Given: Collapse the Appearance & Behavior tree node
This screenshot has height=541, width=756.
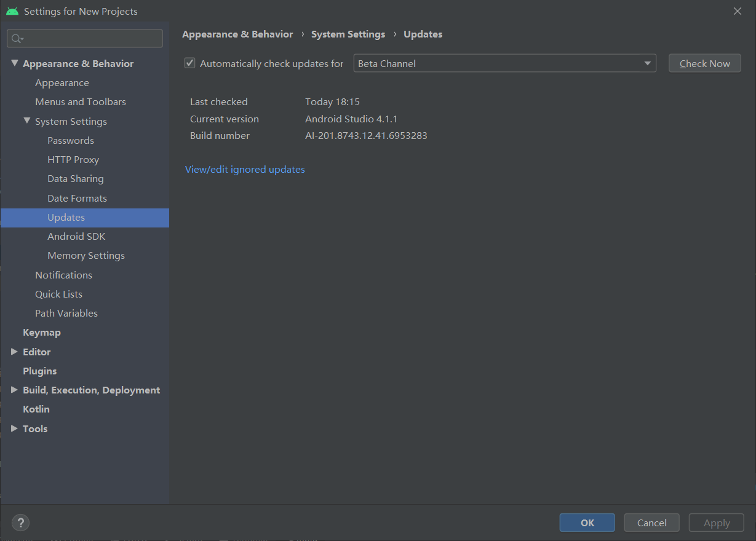Looking at the screenshot, I should [x=15, y=63].
